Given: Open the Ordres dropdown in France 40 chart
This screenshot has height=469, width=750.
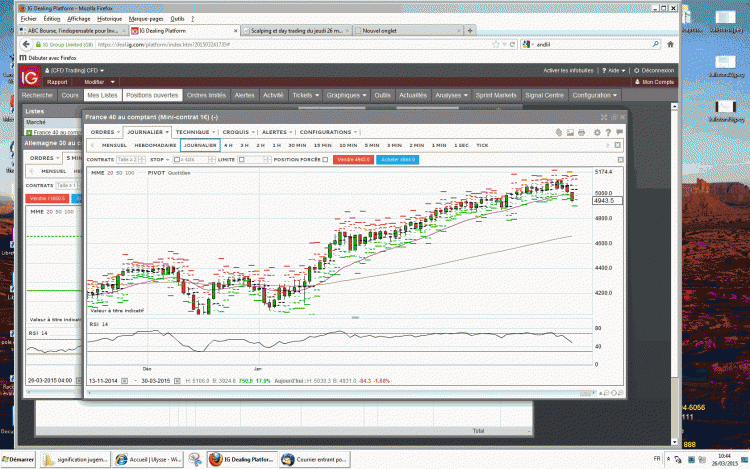Looking at the screenshot, I should point(105,132).
